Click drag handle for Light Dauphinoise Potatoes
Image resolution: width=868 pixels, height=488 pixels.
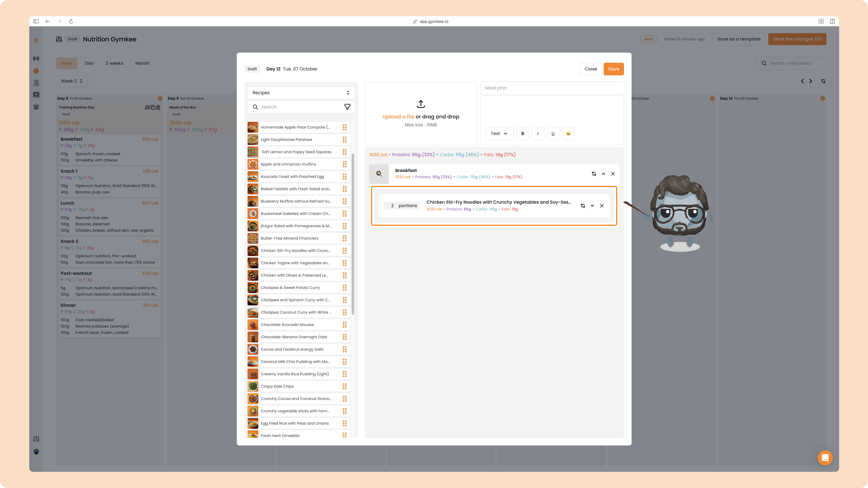tap(344, 140)
